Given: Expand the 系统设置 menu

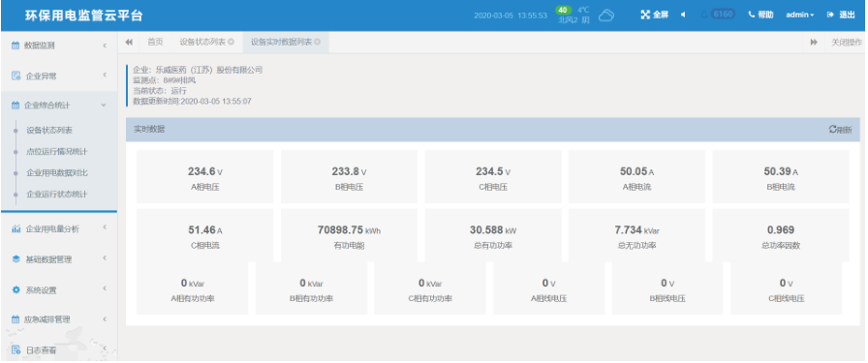Looking at the screenshot, I should tap(59, 290).
